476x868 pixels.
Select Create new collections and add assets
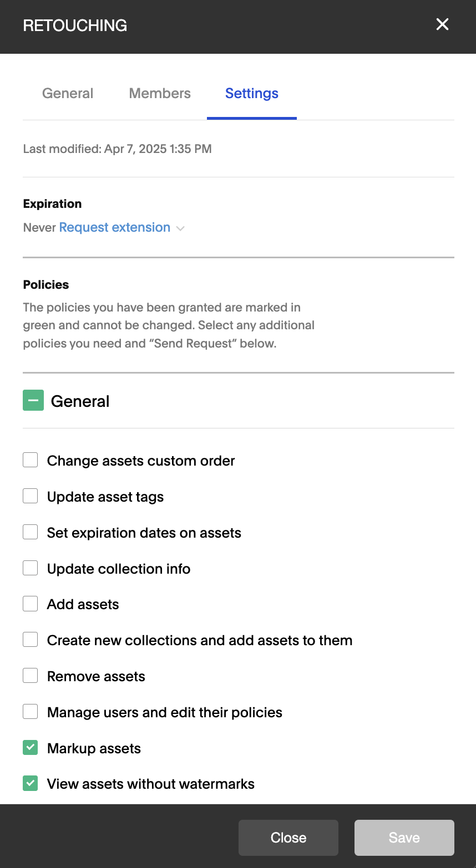point(31,640)
